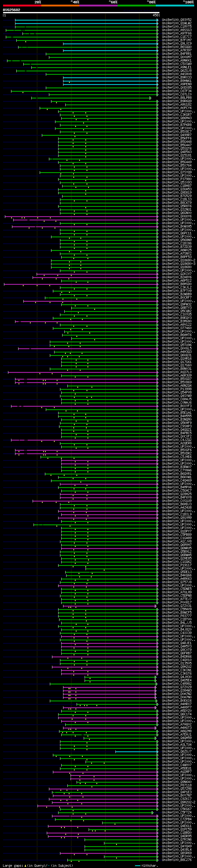Click the UniRef100_A4H3Q3 label

[177, 352]
